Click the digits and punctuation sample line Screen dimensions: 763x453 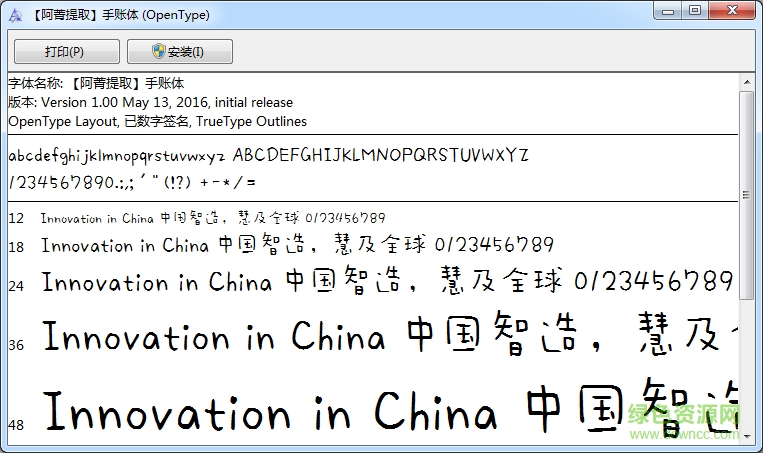(132, 182)
